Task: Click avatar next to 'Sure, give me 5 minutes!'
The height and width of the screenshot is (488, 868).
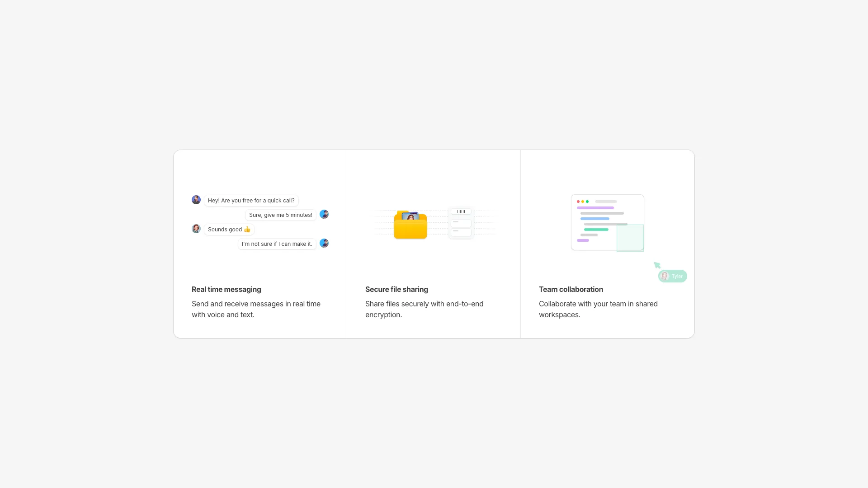Action: click(324, 214)
